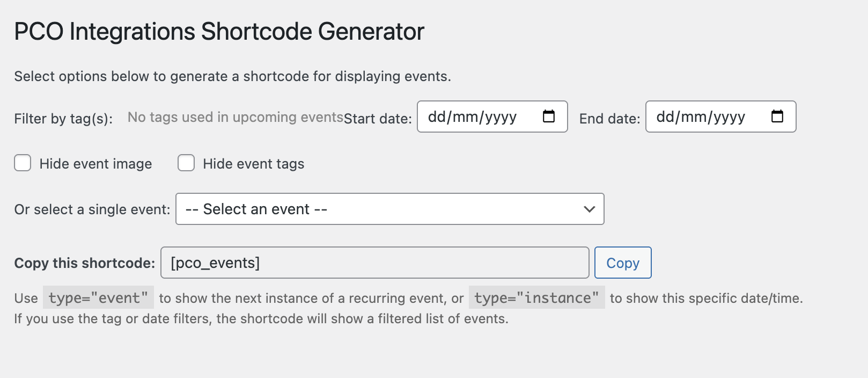Expand the Select an event dropdown
This screenshot has width=868, height=378.
tap(390, 209)
